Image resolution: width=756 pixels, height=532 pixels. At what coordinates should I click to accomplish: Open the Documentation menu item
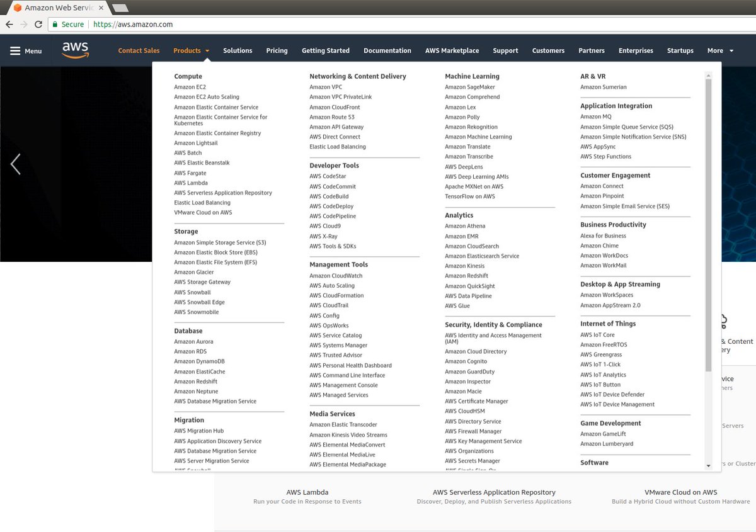(387, 50)
